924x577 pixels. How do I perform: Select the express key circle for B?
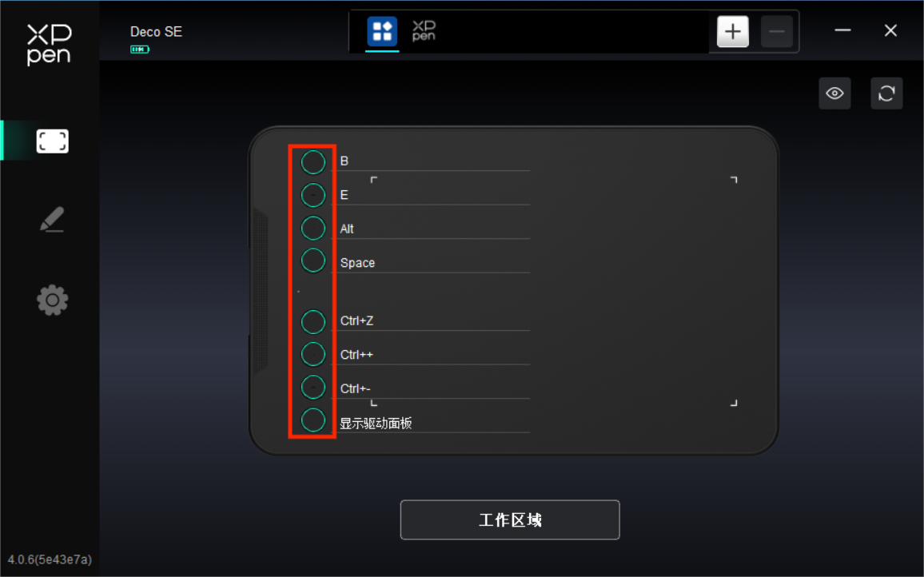pyautogui.click(x=313, y=162)
